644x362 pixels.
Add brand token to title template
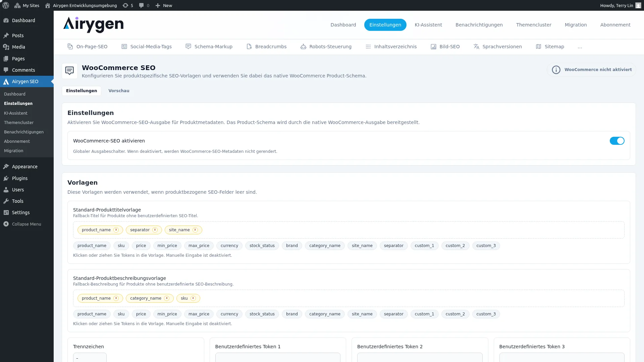(292, 246)
